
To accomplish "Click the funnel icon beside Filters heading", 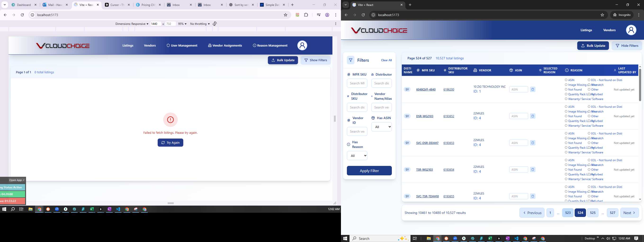I will pos(351,60).
